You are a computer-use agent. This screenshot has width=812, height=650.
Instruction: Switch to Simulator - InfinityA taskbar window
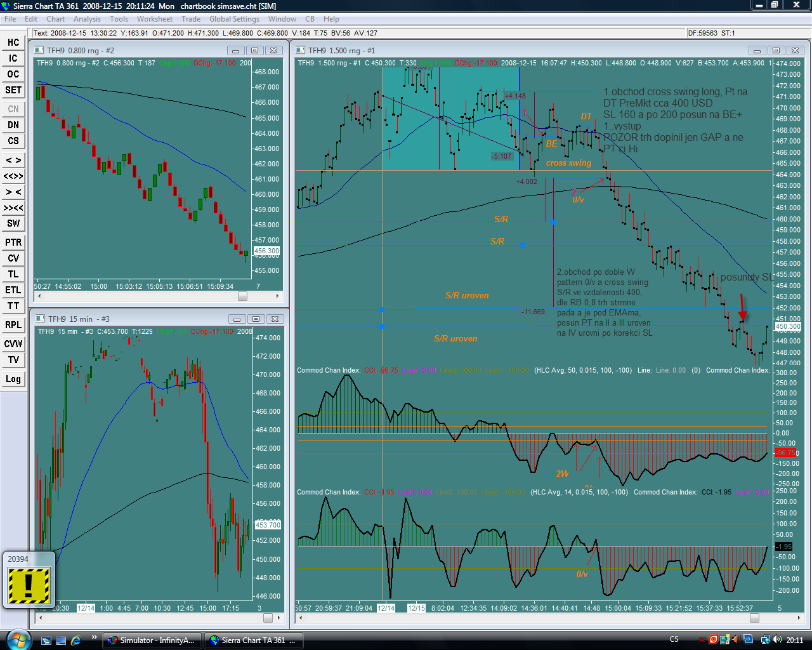click(x=152, y=640)
